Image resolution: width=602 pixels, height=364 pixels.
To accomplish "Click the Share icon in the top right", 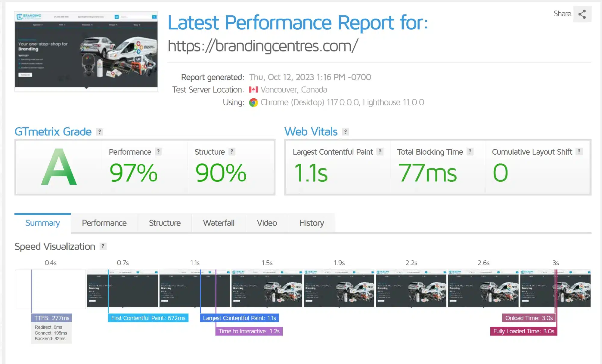I will [582, 14].
